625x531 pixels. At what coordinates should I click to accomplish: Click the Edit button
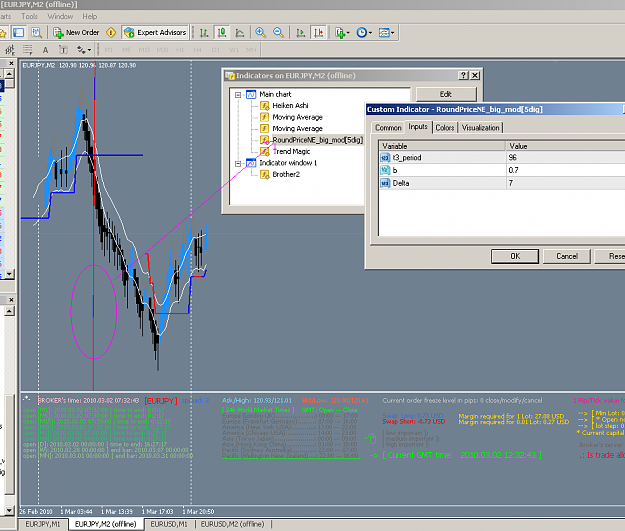tap(446, 94)
